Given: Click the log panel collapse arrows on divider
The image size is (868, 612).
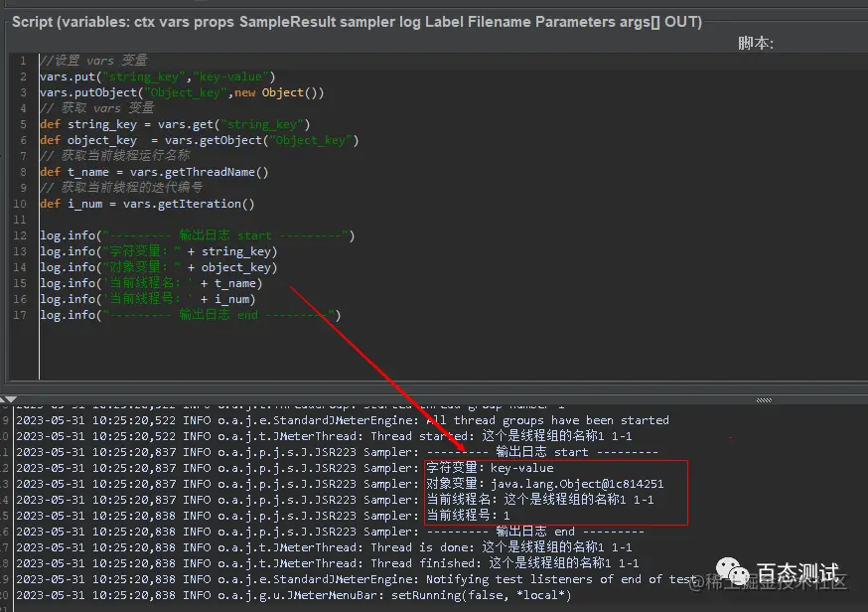Looking at the screenshot, I should [x=8, y=399].
